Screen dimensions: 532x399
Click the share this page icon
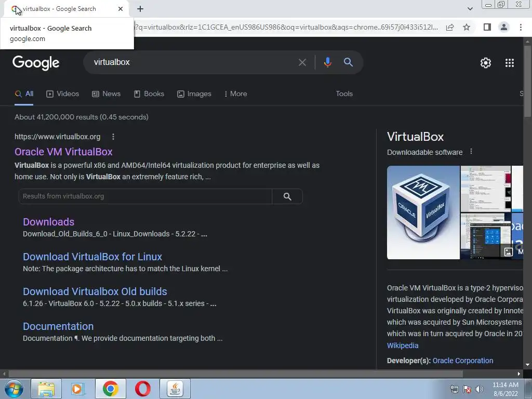450,27
